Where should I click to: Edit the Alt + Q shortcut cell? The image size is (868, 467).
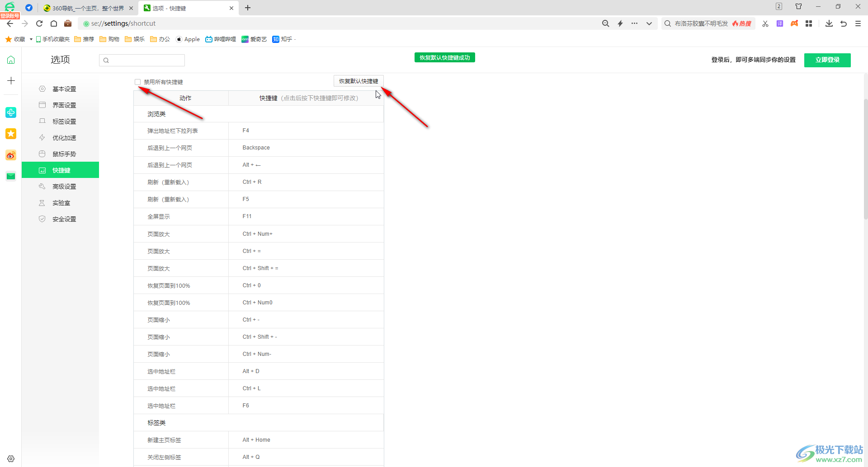306,457
